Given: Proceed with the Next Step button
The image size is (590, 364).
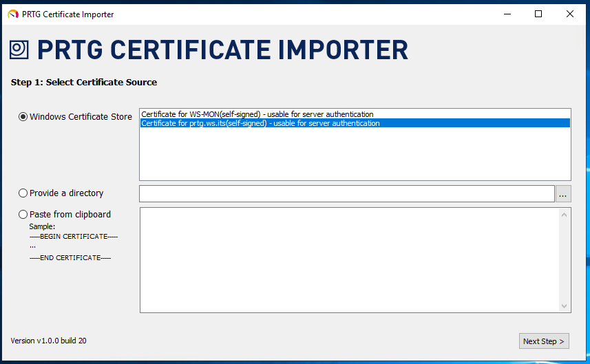Looking at the screenshot, I should pos(544,341).
